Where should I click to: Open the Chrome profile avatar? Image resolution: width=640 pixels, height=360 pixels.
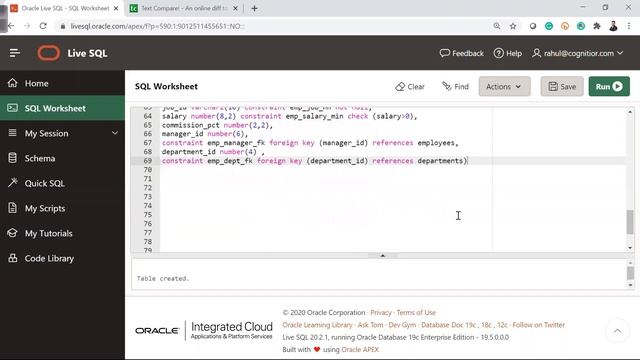point(613,26)
